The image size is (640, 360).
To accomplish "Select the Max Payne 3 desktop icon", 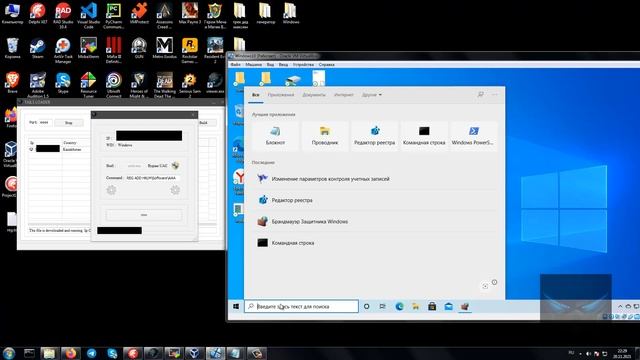I will [x=190, y=13].
